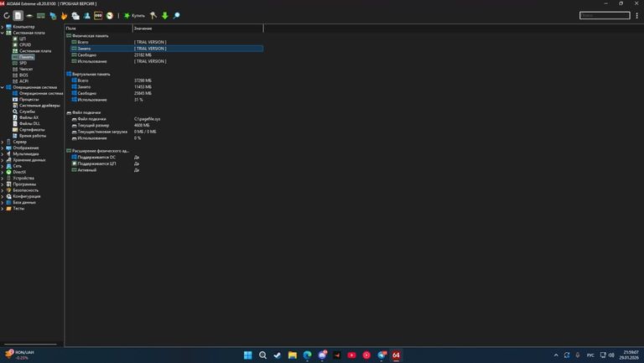Open File Explorer from taskbar

tap(293, 355)
